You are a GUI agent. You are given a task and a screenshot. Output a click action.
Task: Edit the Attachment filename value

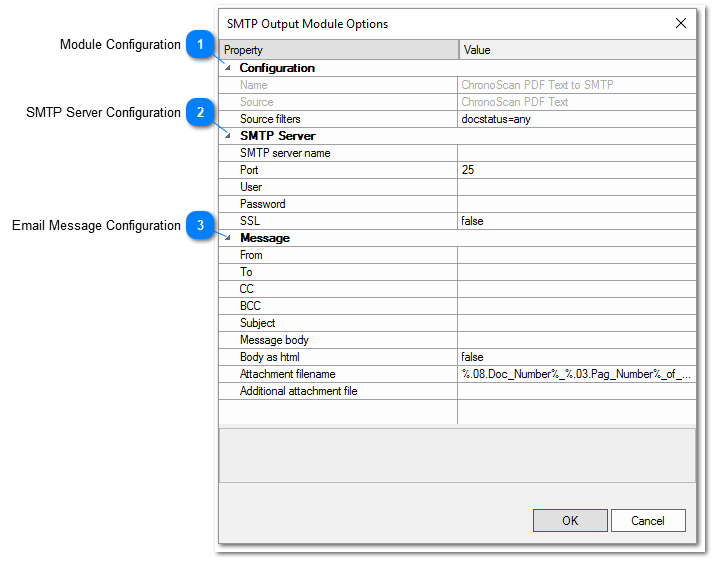576,374
